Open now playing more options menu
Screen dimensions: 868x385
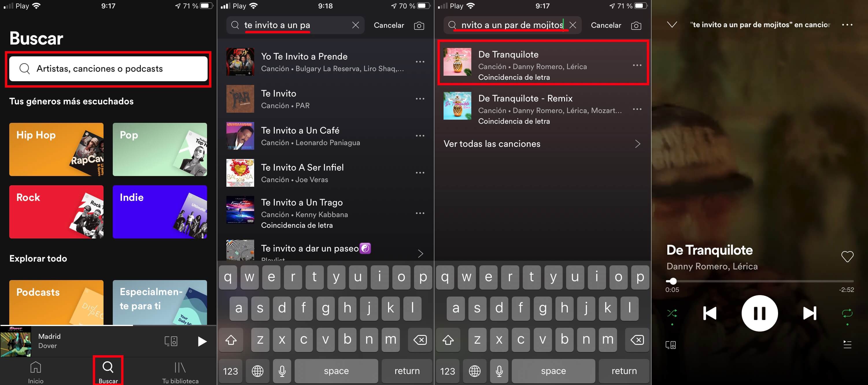point(847,25)
